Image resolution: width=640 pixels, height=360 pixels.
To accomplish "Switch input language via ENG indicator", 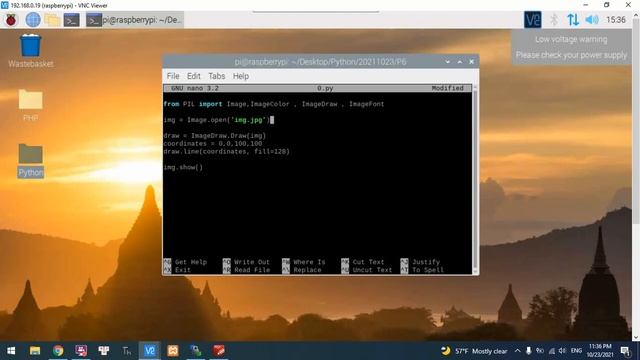I will (x=576, y=351).
